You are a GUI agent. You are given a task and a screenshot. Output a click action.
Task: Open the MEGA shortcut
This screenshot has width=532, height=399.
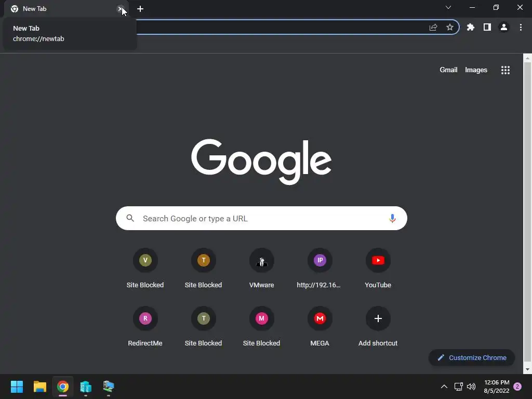(x=320, y=327)
